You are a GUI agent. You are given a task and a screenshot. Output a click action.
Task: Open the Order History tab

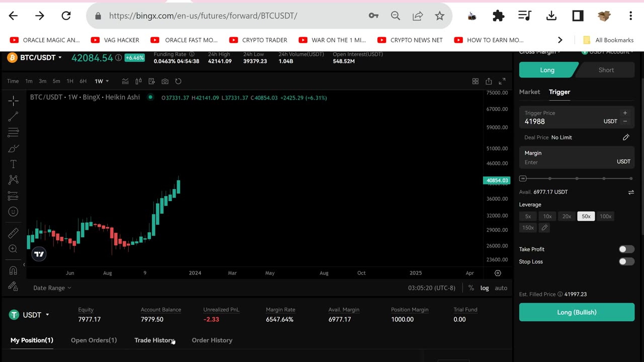coord(212,340)
